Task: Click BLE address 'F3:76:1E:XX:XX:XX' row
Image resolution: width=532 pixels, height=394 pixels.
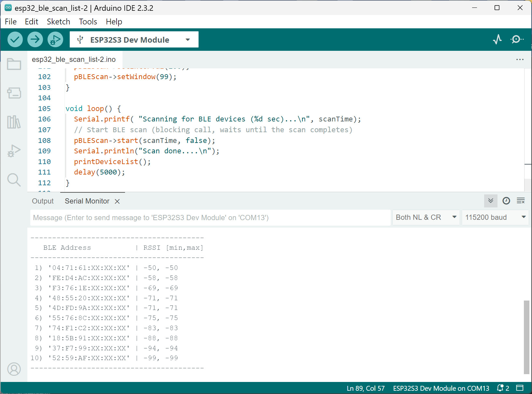Action: pyautogui.click(x=106, y=288)
